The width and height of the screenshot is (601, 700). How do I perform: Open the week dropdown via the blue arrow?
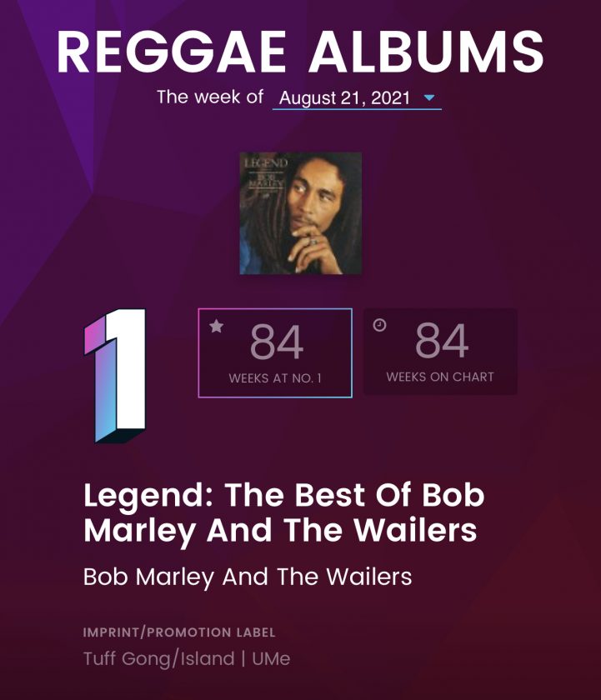coord(428,97)
